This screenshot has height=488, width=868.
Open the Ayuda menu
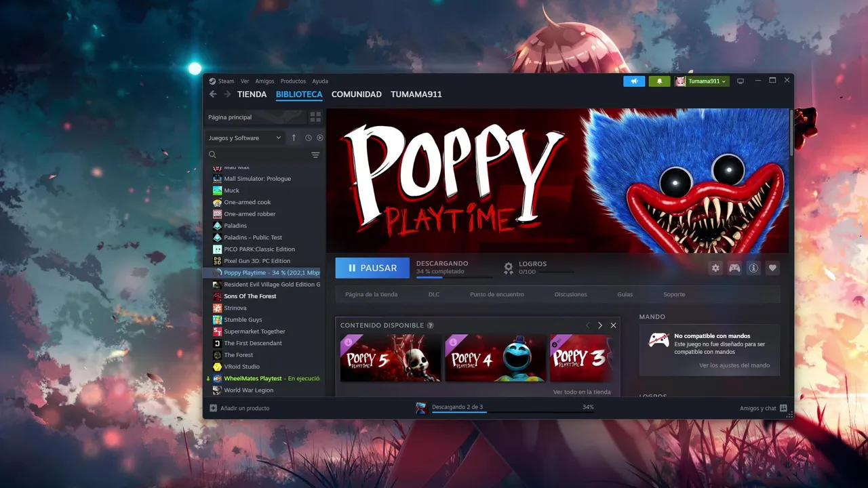(x=320, y=81)
